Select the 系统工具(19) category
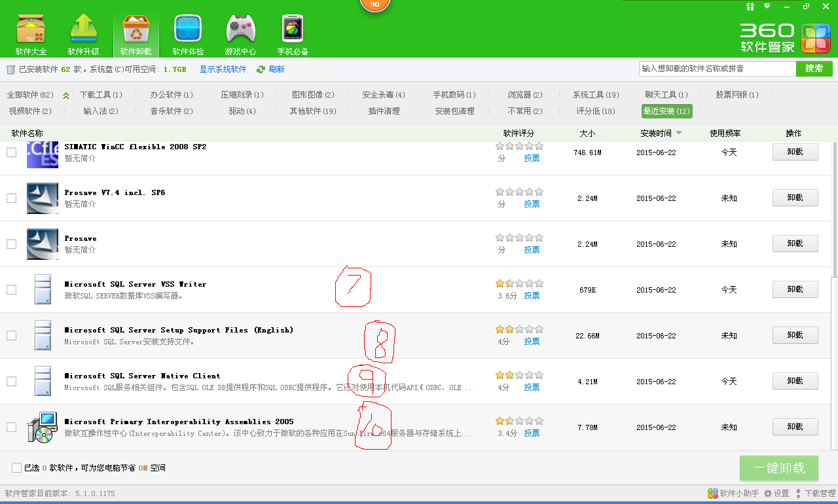Viewport: 838px width, 504px height. click(x=596, y=95)
